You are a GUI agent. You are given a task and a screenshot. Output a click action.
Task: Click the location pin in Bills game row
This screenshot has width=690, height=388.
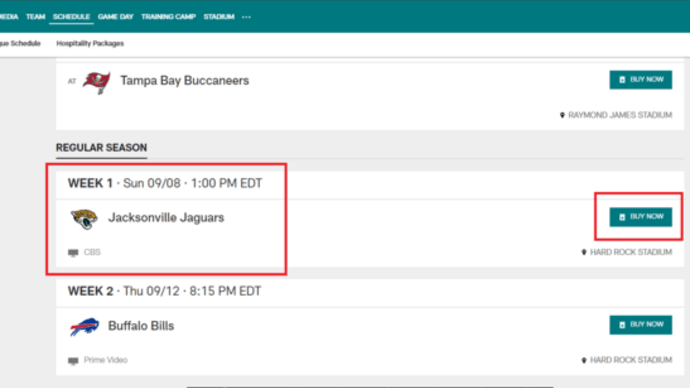click(x=584, y=360)
